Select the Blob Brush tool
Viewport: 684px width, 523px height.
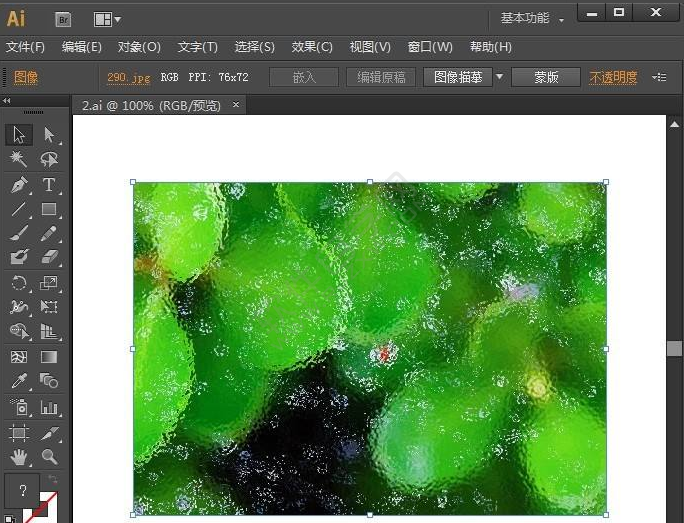[x=19, y=257]
